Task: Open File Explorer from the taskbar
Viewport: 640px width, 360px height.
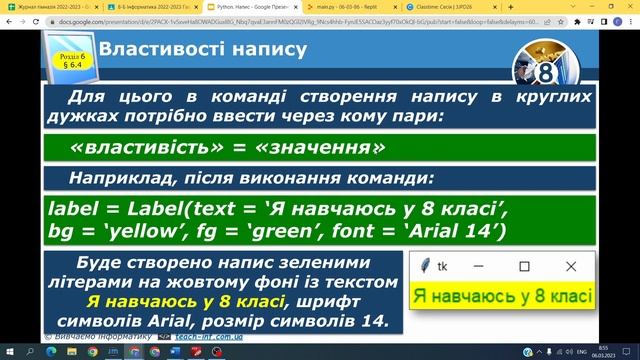Action: 72,351
